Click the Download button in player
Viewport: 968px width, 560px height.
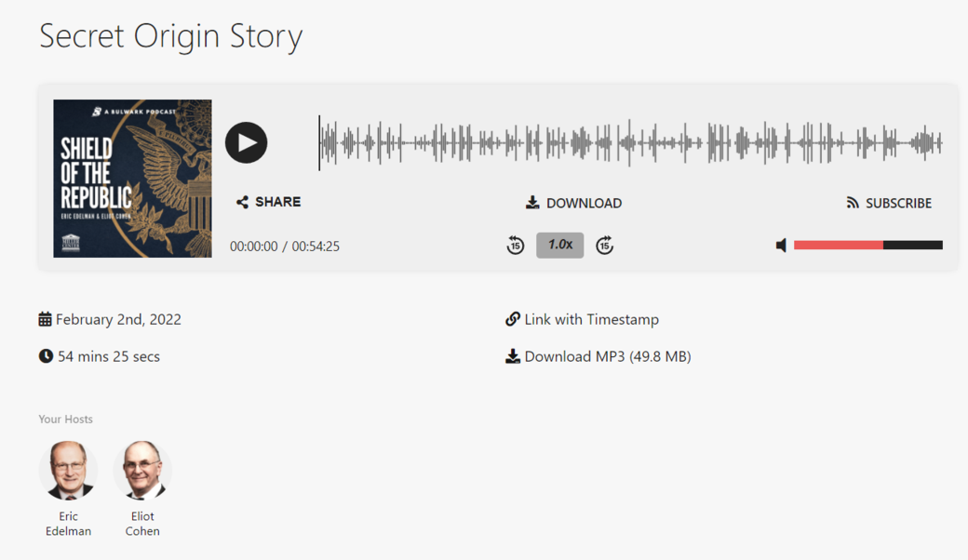573,203
